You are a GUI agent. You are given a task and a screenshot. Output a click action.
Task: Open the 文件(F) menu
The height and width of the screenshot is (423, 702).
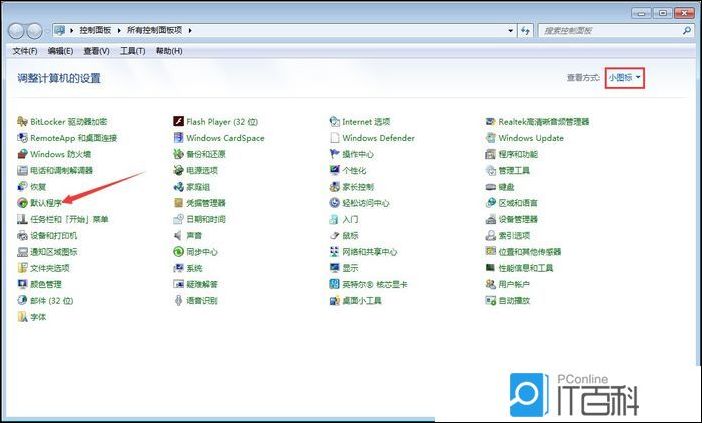click(x=25, y=51)
